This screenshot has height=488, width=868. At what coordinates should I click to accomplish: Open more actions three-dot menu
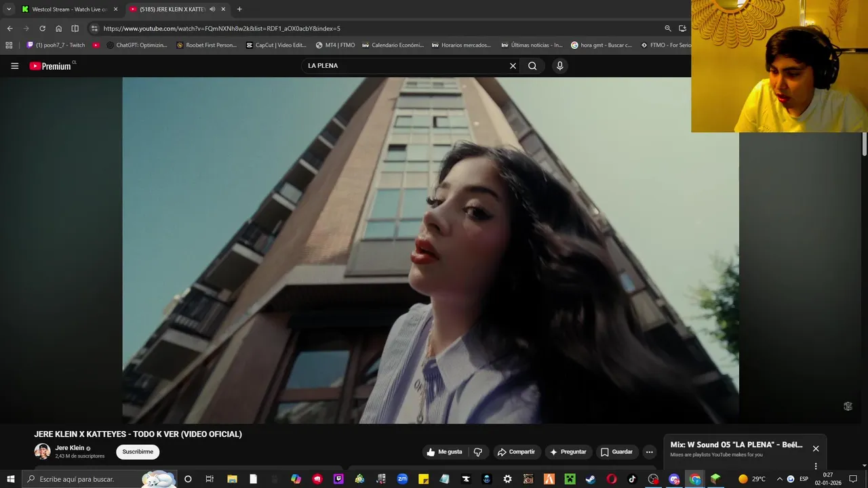point(649,452)
